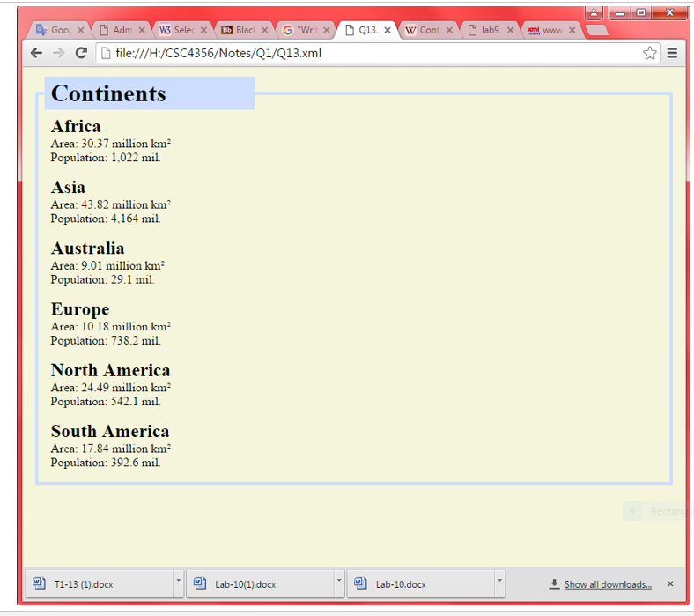Close the Adm tab

(142, 30)
